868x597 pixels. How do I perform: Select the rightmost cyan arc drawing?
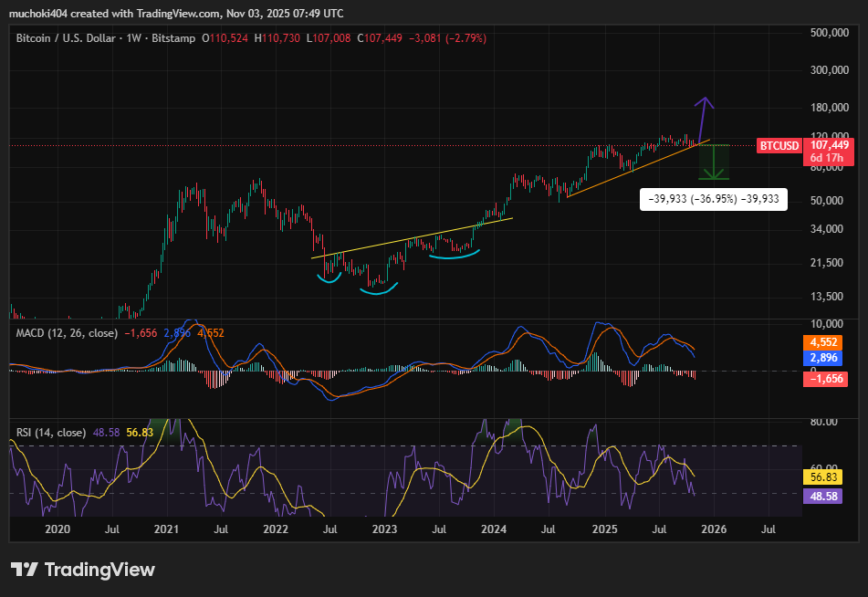454,255
